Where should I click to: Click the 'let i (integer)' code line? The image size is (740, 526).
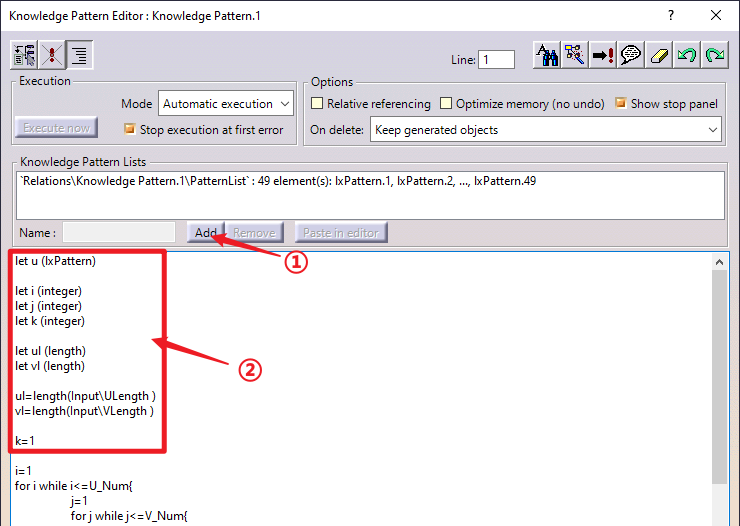point(48,291)
